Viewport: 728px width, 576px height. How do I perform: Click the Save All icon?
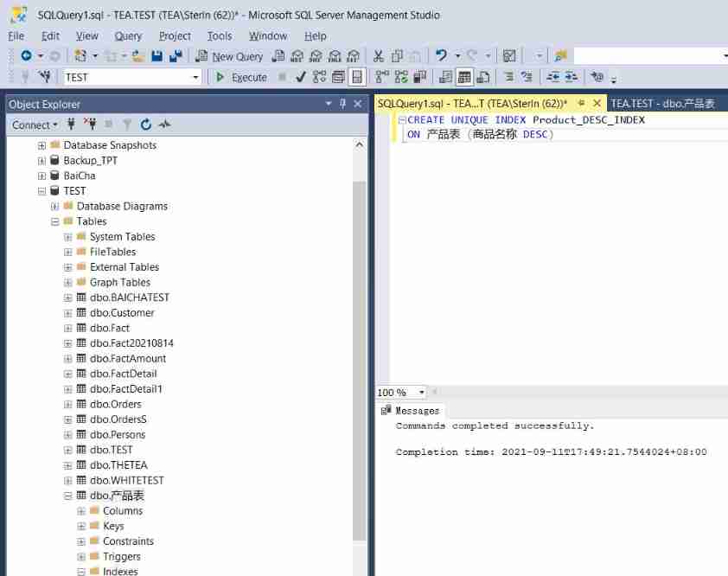click(x=176, y=56)
